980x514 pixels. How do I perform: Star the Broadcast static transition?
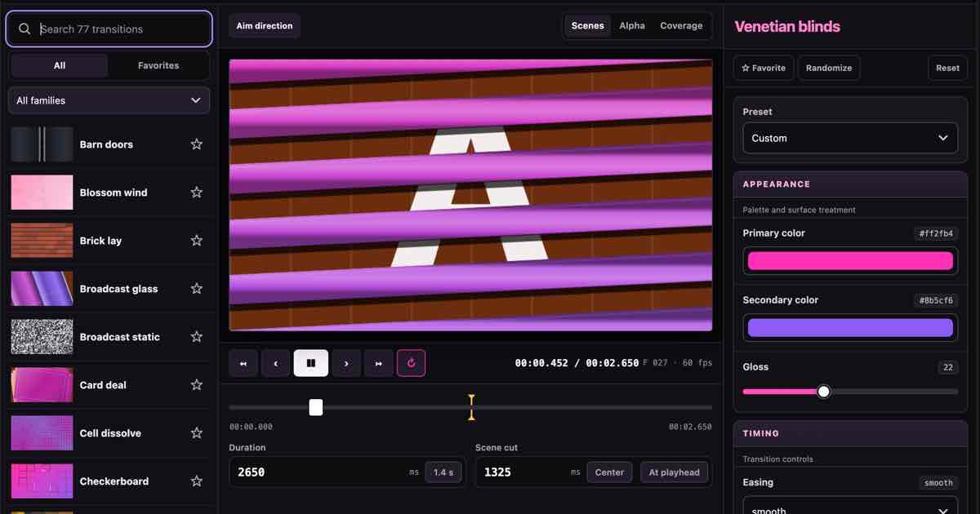click(196, 337)
